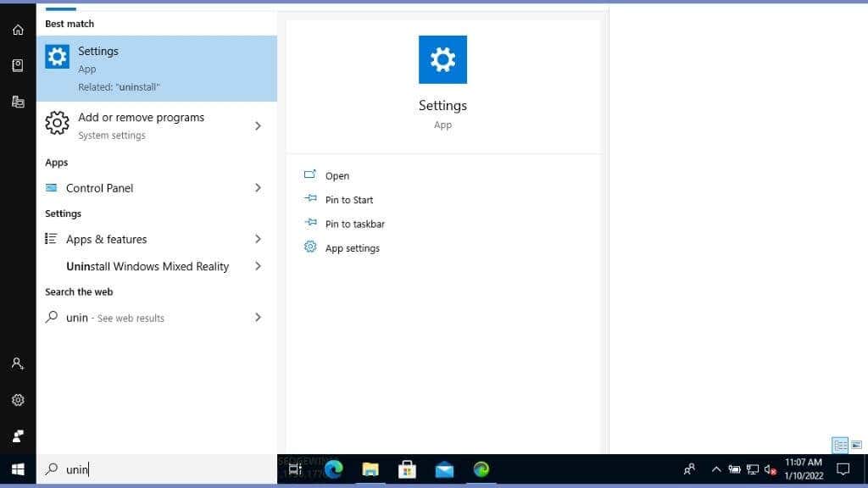868x488 pixels.
Task: Click the feedback person icon in sidebar
Action: click(18, 436)
